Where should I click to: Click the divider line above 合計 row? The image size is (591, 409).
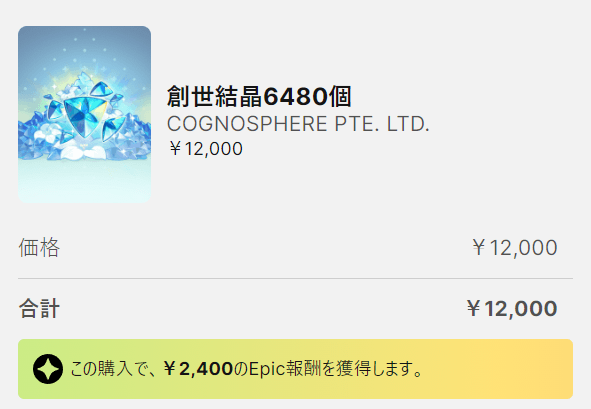point(296,279)
